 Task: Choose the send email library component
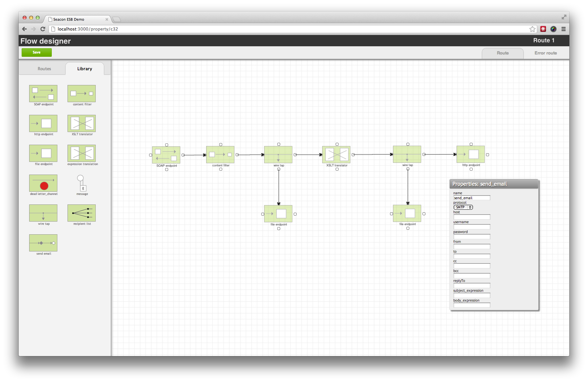pyautogui.click(x=43, y=243)
